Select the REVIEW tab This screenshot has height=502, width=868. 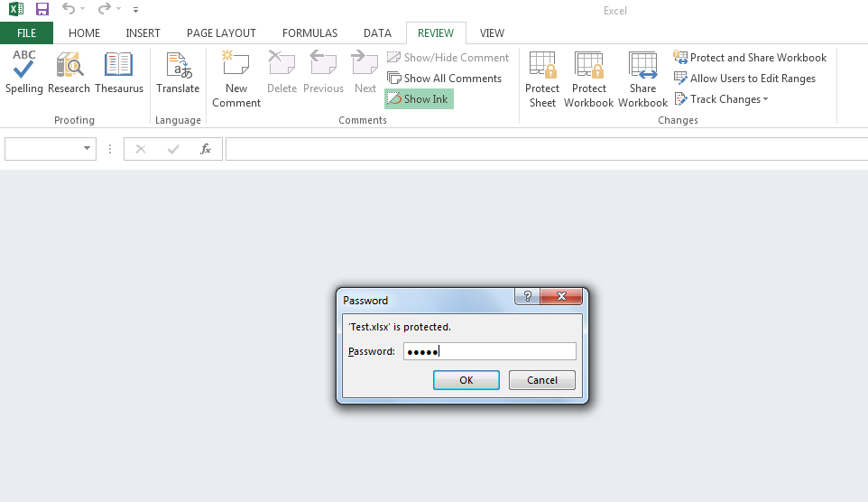point(436,33)
